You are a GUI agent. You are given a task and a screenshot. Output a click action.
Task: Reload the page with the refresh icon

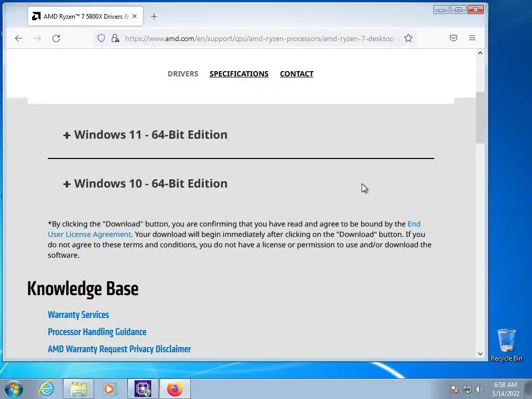[x=56, y=38]
